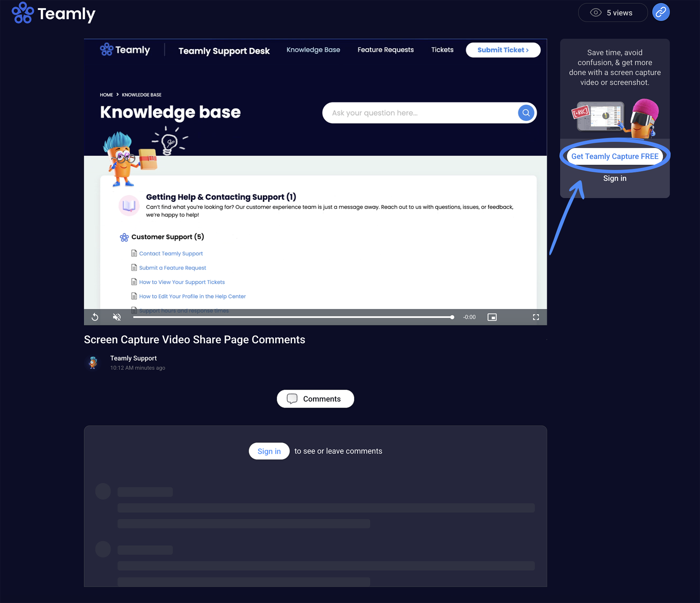The height and width of the screenshot is (603, 700).
Task: Click Customer Support (5) category heading
Action: tap(168, 237)
